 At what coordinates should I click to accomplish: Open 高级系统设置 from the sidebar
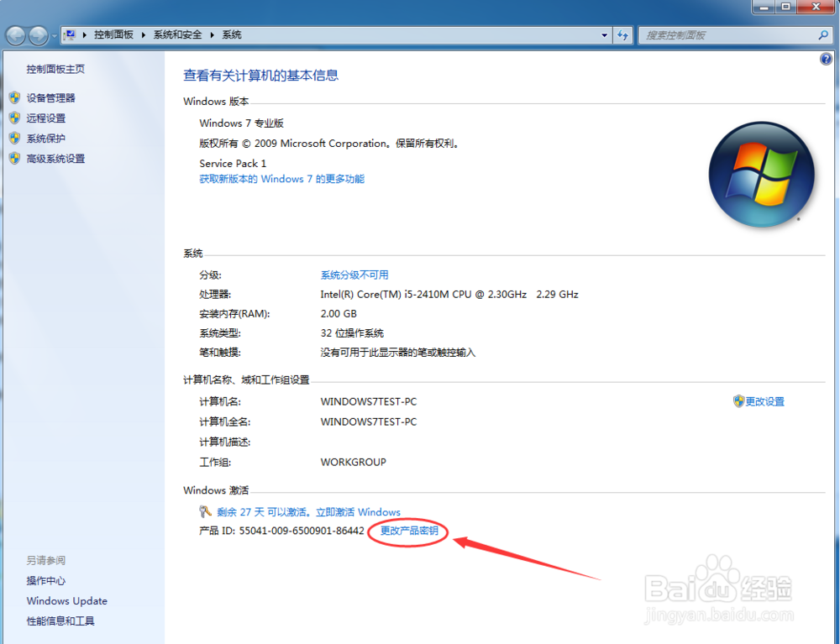pos(55,159)
